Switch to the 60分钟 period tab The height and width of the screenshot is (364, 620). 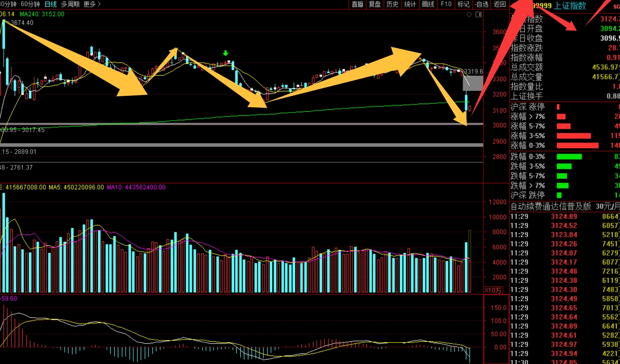click(x=30, y=4)
